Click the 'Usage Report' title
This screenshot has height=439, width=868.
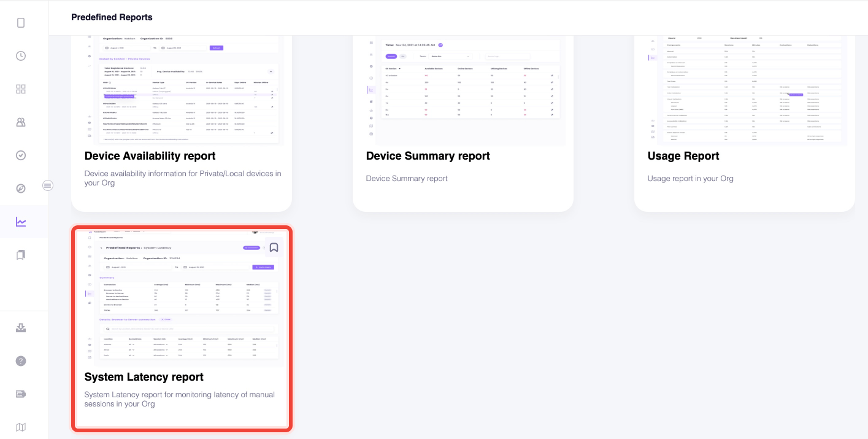pos(683,156)
